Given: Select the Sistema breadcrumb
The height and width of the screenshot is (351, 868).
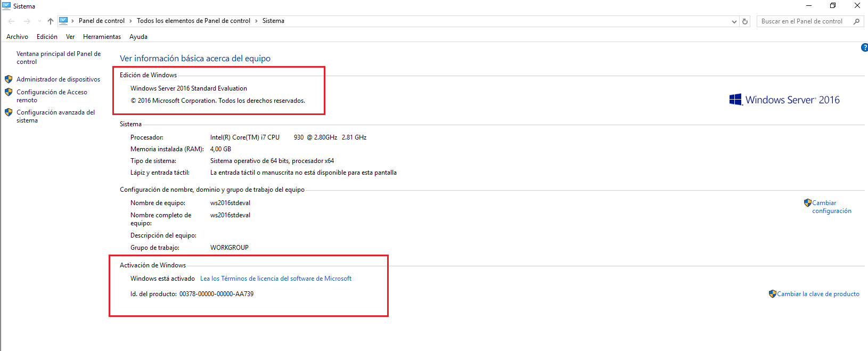Looking at the screenshot, I should click(273, 21).
